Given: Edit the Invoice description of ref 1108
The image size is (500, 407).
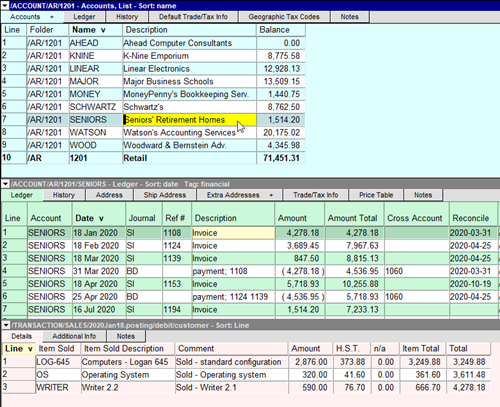Looking at the screenshot, I should point(233,233).
